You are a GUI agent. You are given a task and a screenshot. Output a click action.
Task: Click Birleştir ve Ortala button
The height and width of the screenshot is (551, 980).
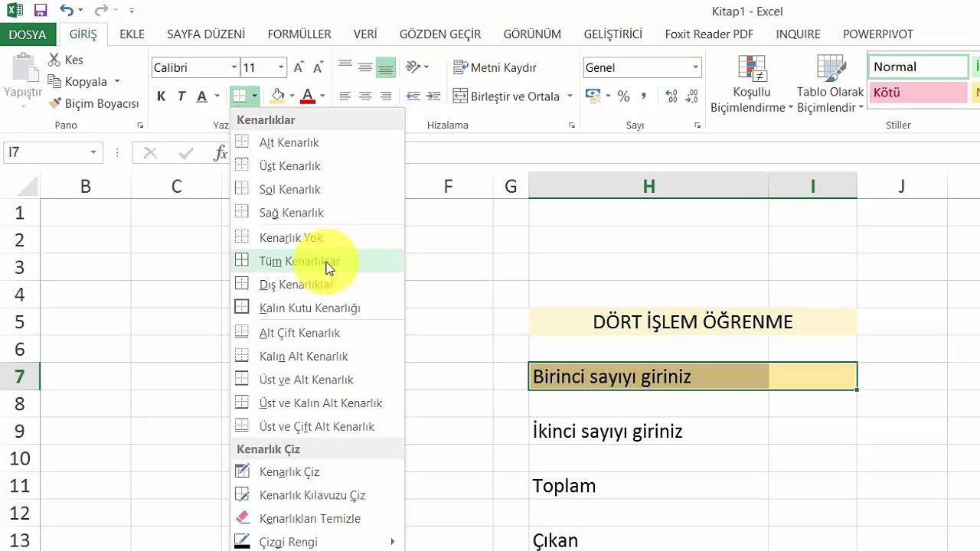507,96
